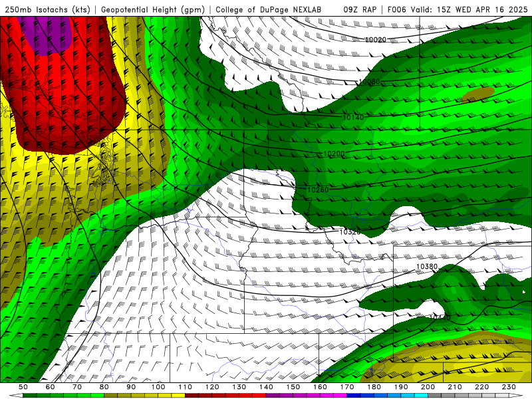Click the 180 value on the color scale

374,387
